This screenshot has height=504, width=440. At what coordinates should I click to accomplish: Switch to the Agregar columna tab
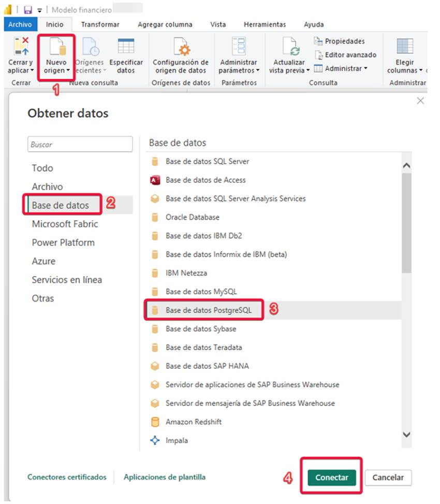click(165, 24)
